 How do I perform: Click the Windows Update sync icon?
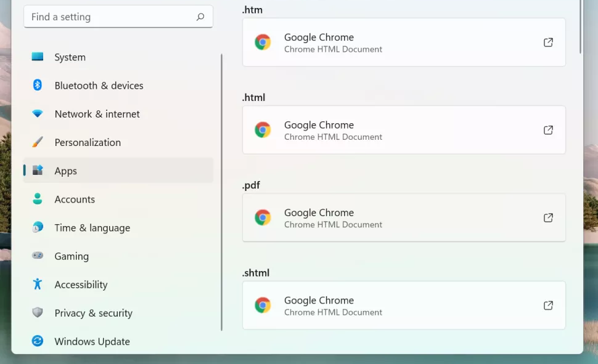pos(38,341)
